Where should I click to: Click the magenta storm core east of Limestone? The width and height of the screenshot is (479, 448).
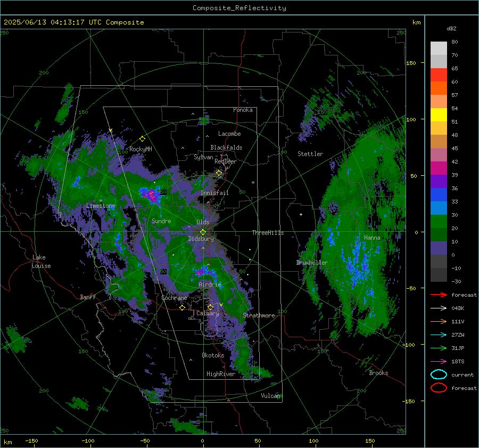(152, 195)
